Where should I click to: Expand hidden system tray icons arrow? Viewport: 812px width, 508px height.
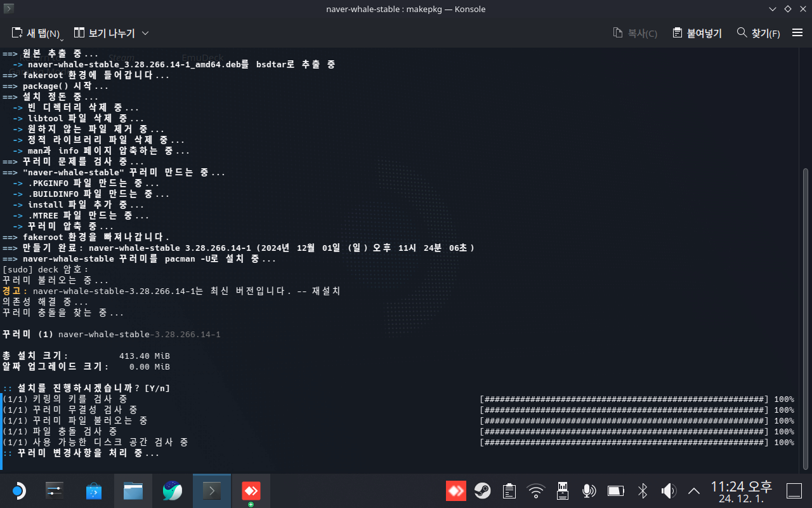click(x=694, y=491)
